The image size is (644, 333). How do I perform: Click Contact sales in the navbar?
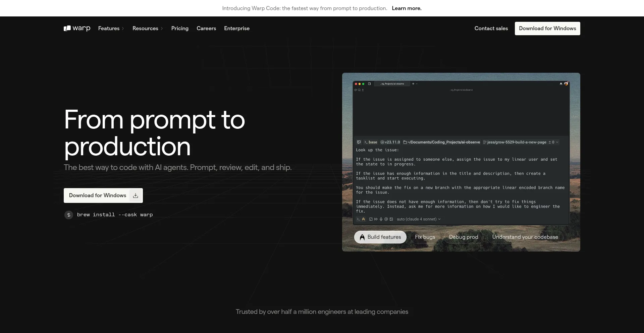pyautogui.click(x=491, y=29)
